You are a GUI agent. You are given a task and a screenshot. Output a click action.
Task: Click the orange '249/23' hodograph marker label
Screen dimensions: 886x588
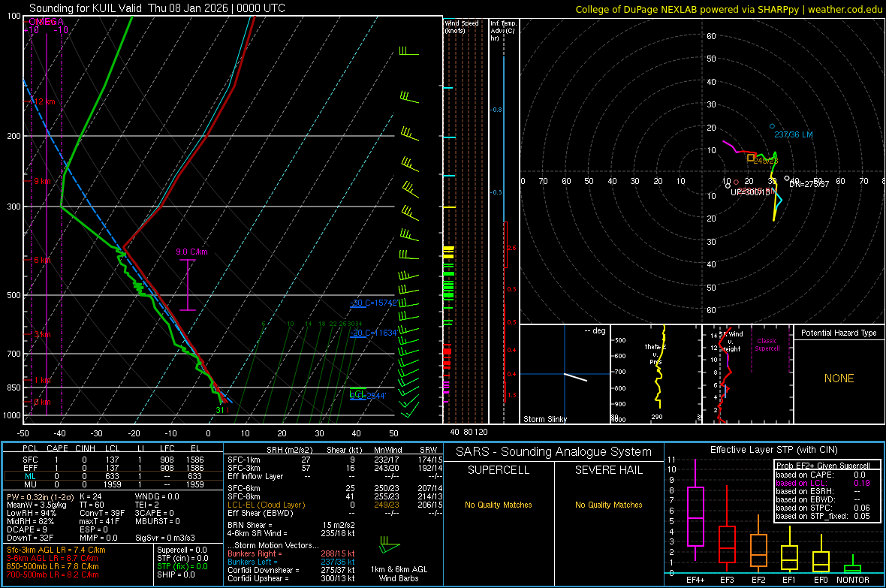(766, 161)
